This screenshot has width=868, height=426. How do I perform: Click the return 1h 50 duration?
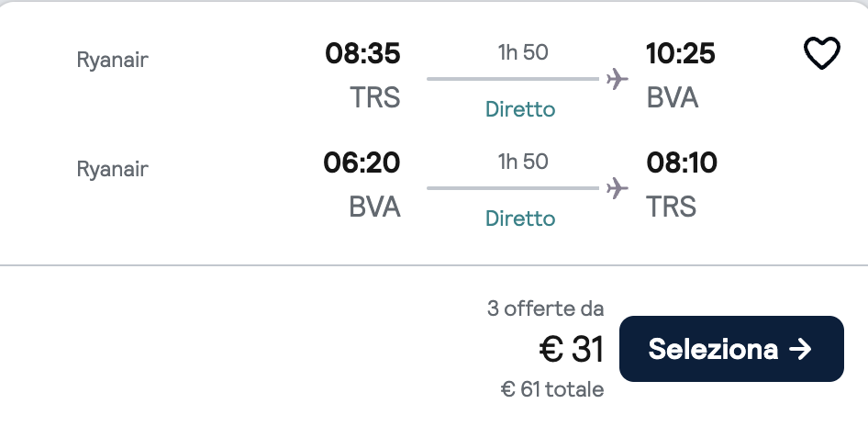click(523, 162)
